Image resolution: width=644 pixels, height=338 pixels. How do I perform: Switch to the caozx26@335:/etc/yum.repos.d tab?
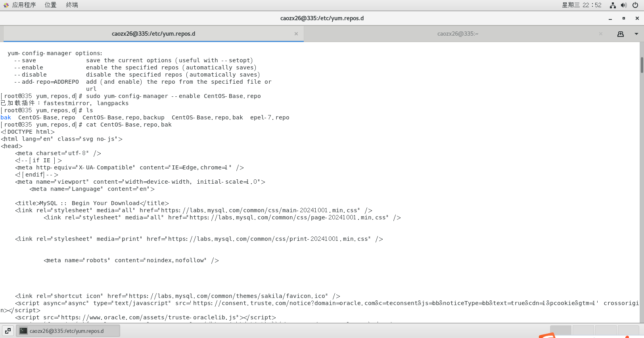(x=153, y=34)
